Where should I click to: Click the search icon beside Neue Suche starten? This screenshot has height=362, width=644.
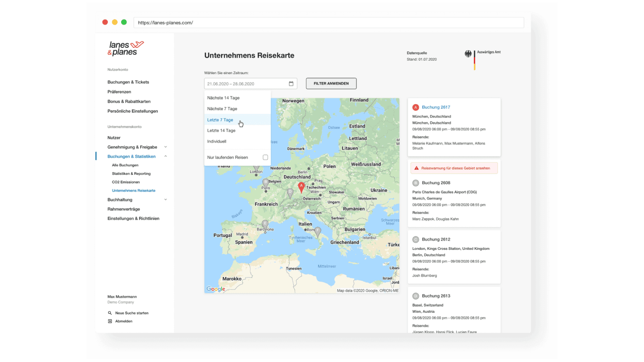(110, 313)
